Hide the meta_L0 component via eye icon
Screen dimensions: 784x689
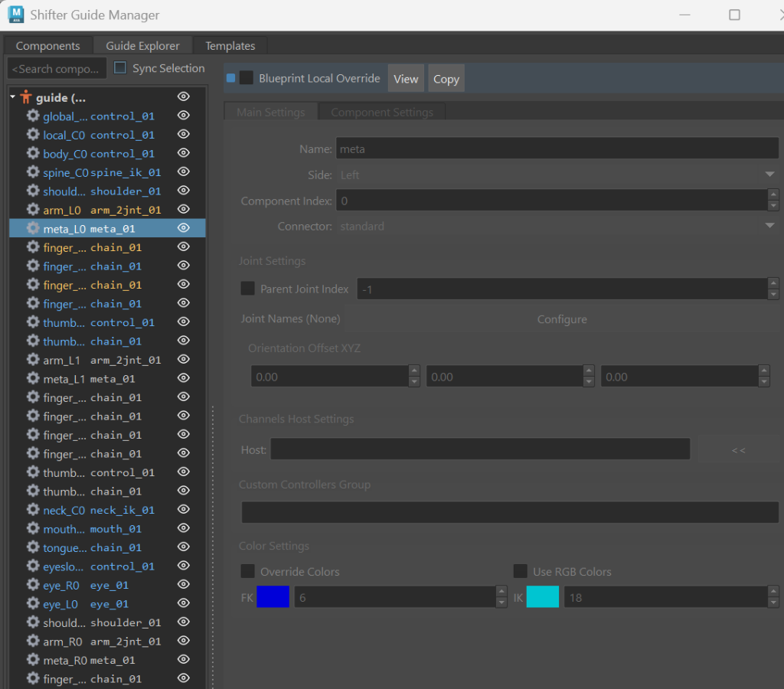[x=183, y=228]
